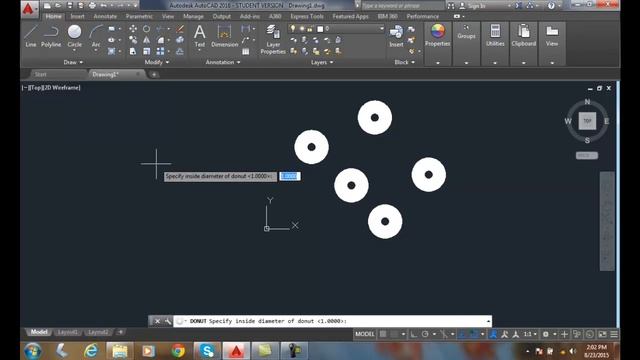Select the Polyline tool
640x360 pixels.
[x=51, y=36]
